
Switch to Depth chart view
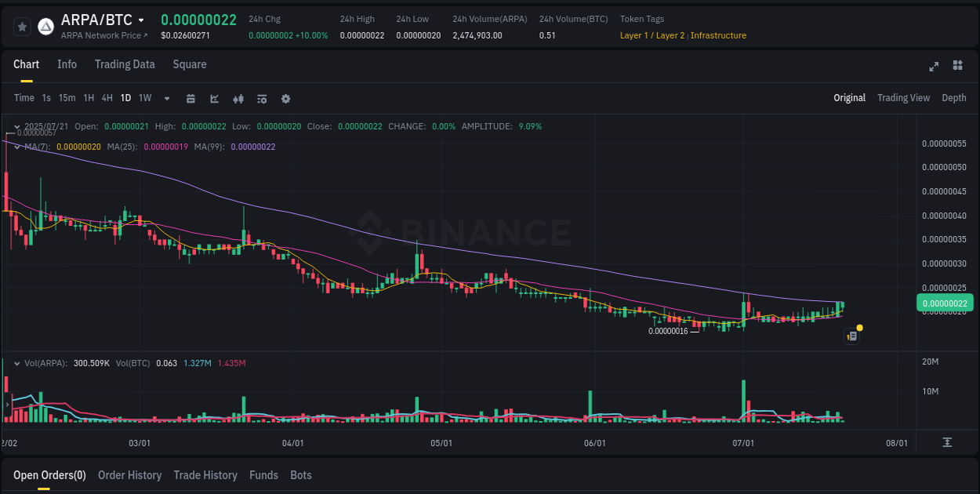pos(954,98)
